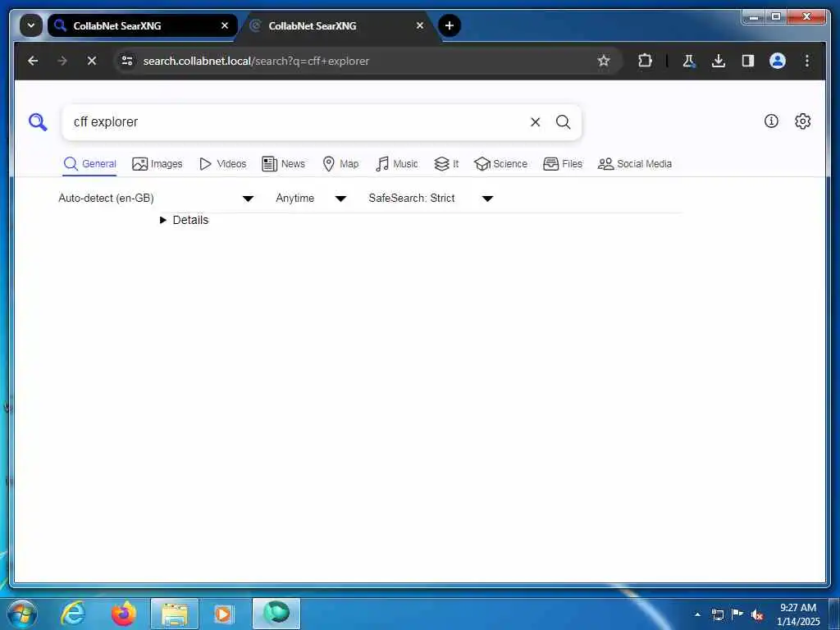This screenshot has width=840, height=630.
Task: Switch to second CollabNet SearXNG tab
Action: pos(337,25)
